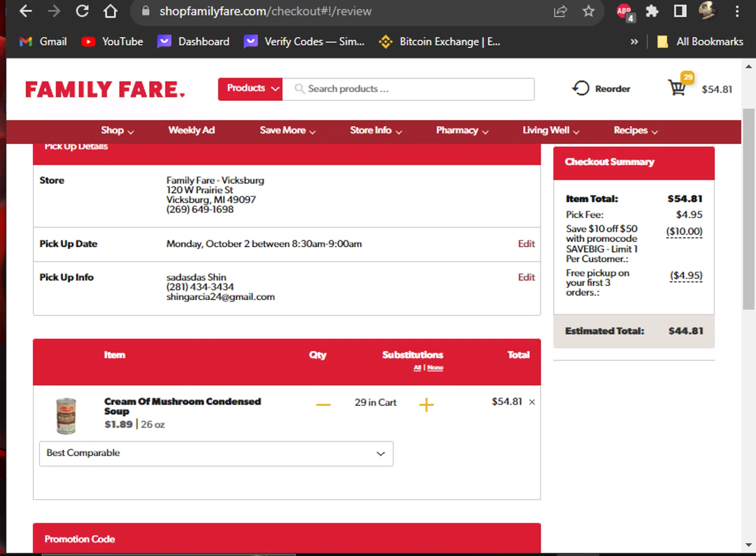
Task: Expand the Save More menu
Action: pos(287,130)
